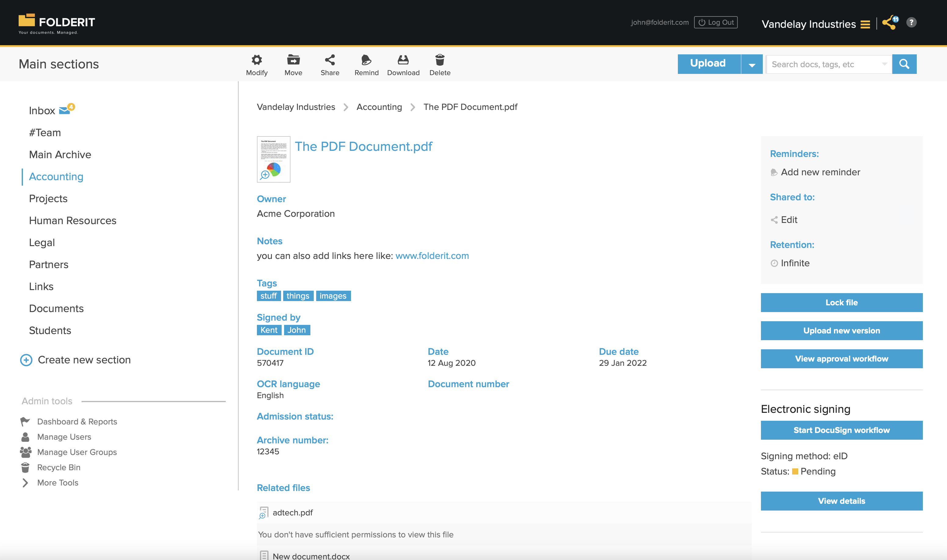Open the Dashboard & Reports flag icon
The height and width of the screenshot is (560, 947).
pos(25,421)
